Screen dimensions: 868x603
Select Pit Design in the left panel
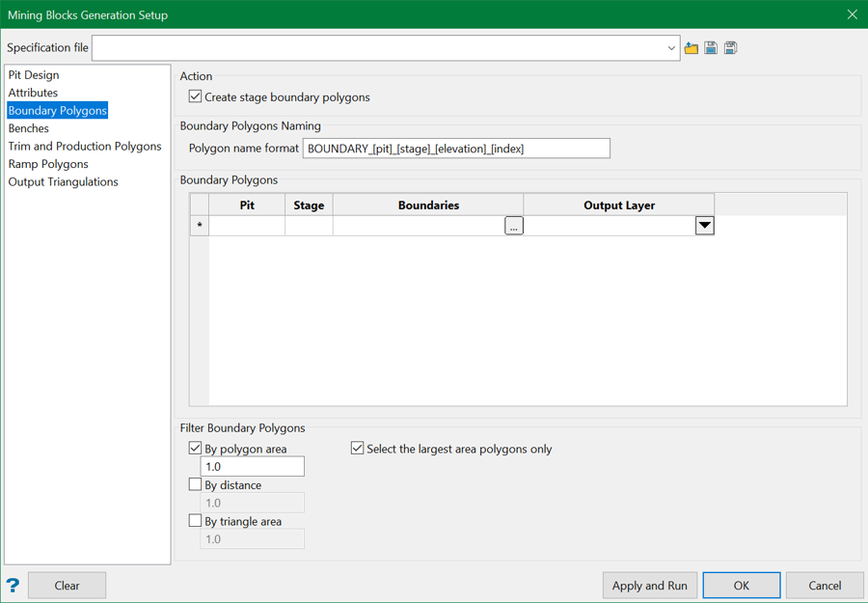coord(34,75)
